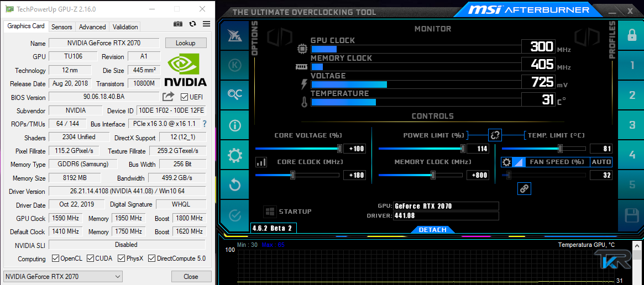Click the power limit 114 value field
The width and height of the screenshot is (644, 285).
coord(478,149)
